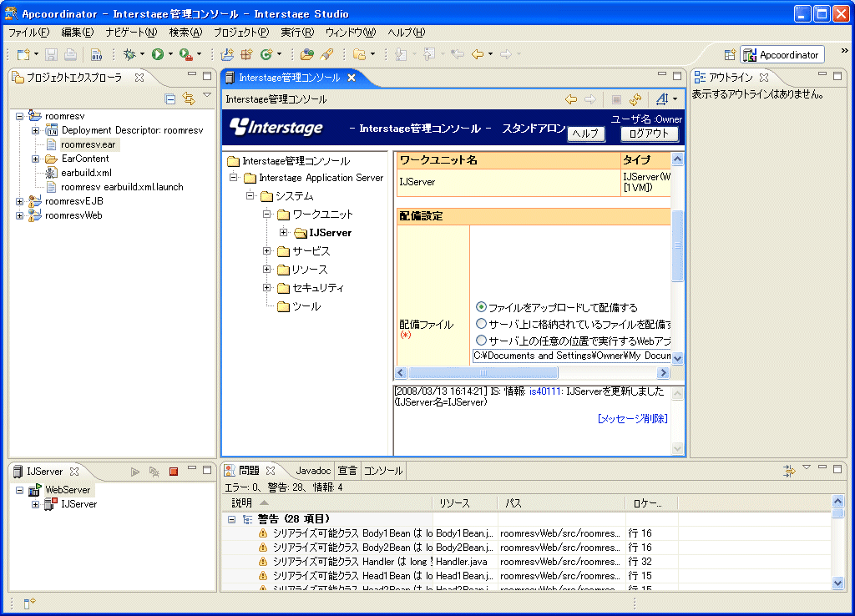Click the ヘルプ button in Interstage header
Screen dimensions: 855x616
(x=586, y=134)
